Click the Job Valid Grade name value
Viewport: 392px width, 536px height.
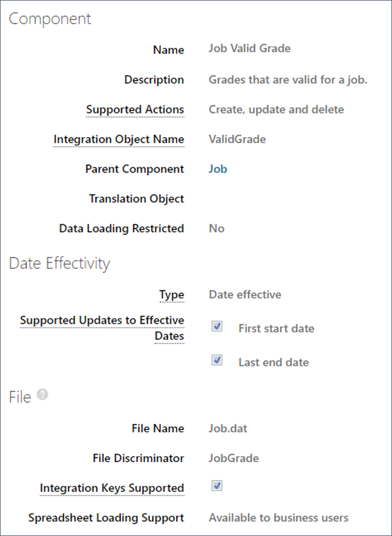point(249,48)
